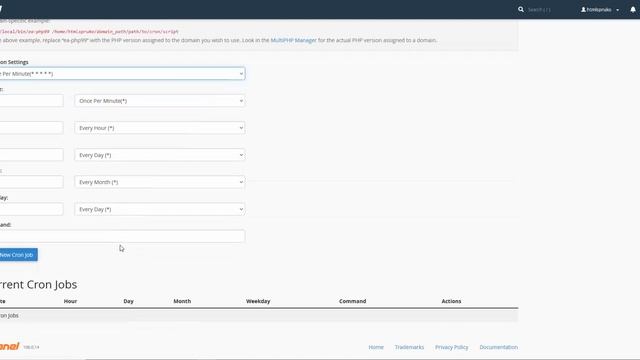The height and width of the screenshot is (360, 640).
Task: Click the search magnifier icon
Action: pos(521,9)
